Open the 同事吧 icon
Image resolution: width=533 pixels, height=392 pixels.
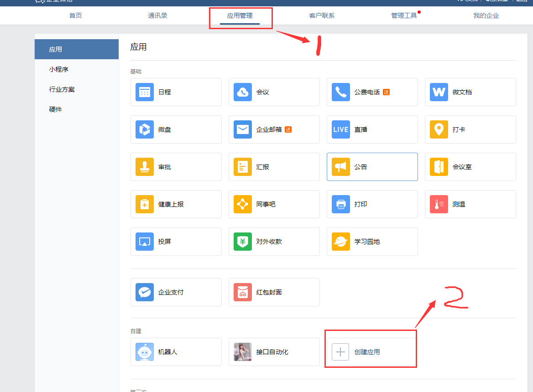tap(243, 204)
